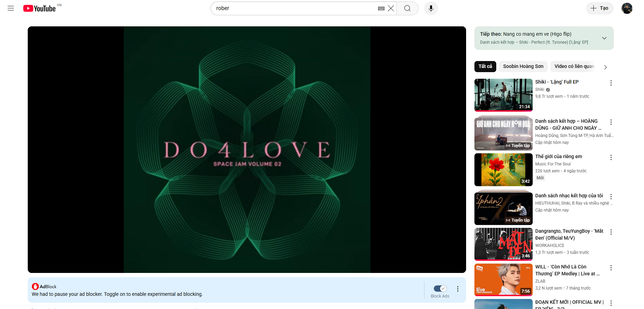Screen dimensions: 644x309
Task: Open the 'Mắt Đen' video thumbnail
Action: click(x=504, y=244)
